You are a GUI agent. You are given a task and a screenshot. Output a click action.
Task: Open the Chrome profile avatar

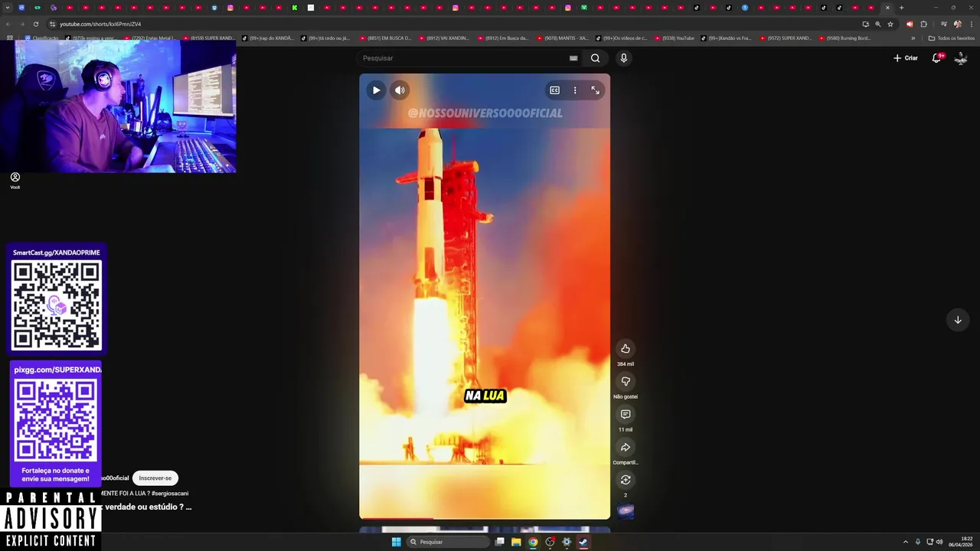pos(958,24)
